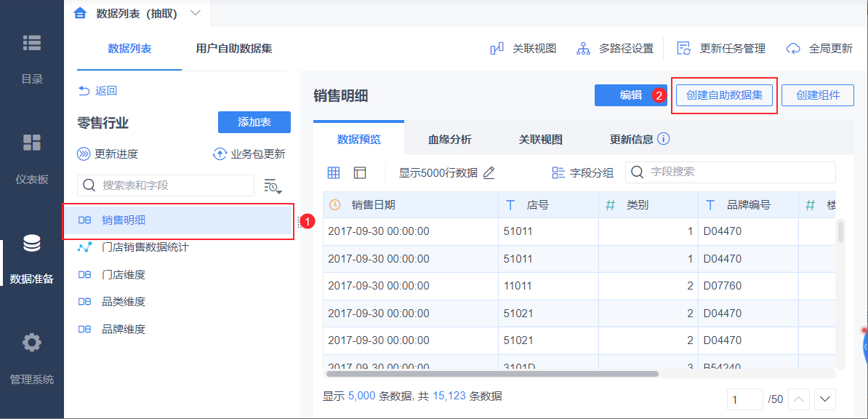Open the 仪表板 dashboard sidebar icon
The height and width of the screenshot is (419, 868).
coord(31,143)
